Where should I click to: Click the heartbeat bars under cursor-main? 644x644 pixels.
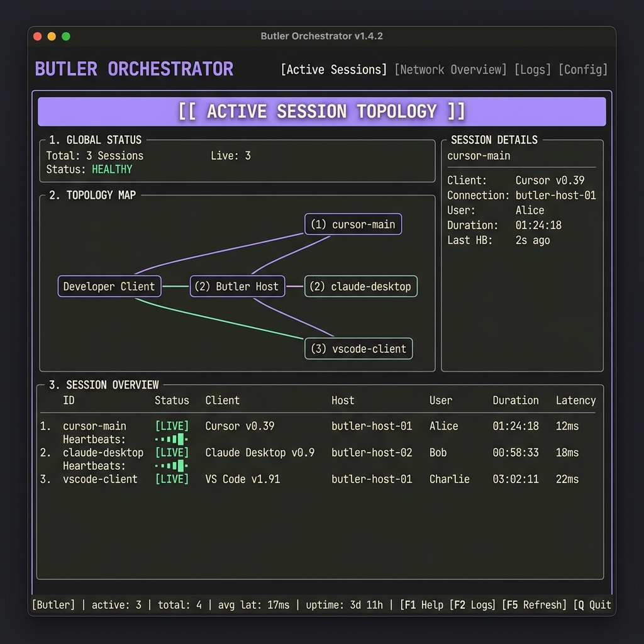tap(172, 440)
